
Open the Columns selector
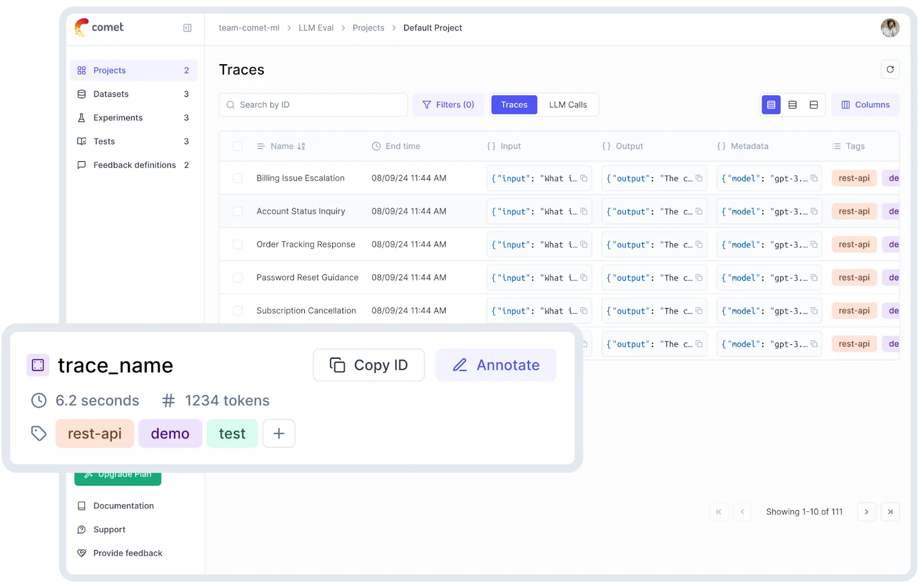pyautogui.click(x=865, y=105)
